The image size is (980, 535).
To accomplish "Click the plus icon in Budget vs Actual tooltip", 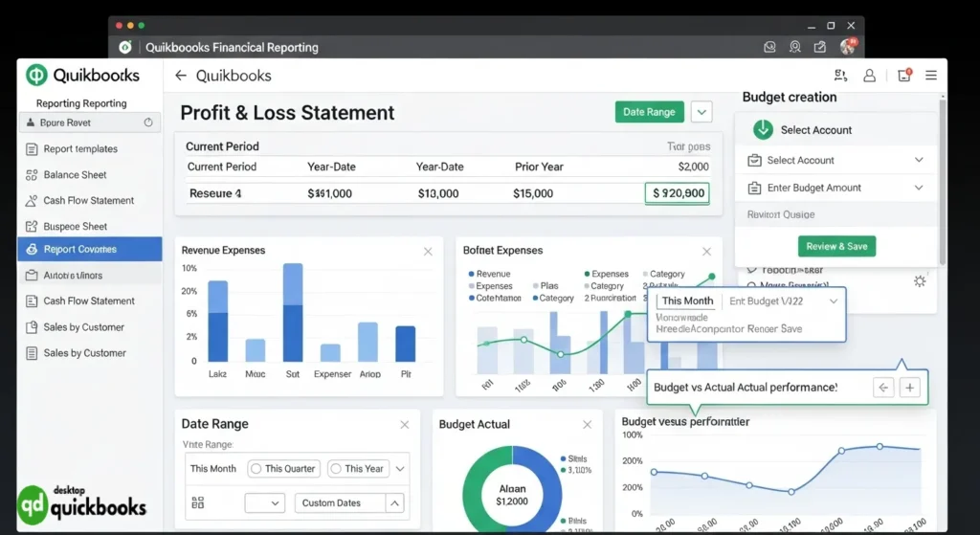I will (909, 388).
